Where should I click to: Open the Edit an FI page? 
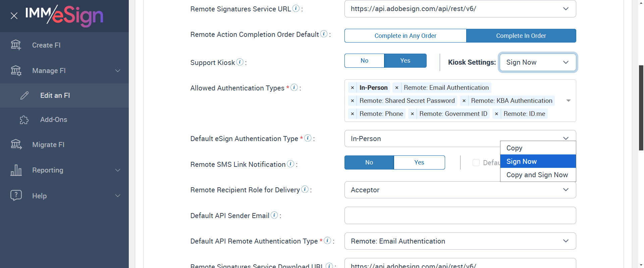(55, 95)
